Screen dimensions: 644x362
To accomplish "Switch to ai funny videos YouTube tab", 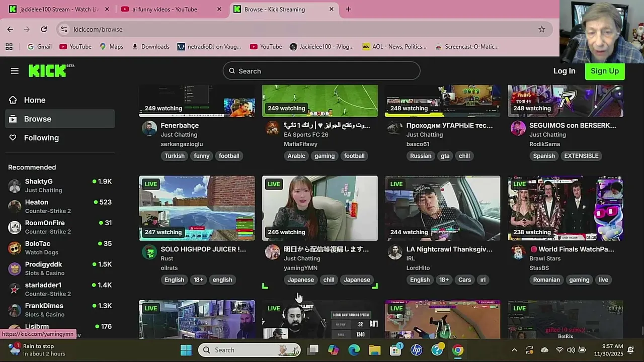I will click(x=171, y=9).
